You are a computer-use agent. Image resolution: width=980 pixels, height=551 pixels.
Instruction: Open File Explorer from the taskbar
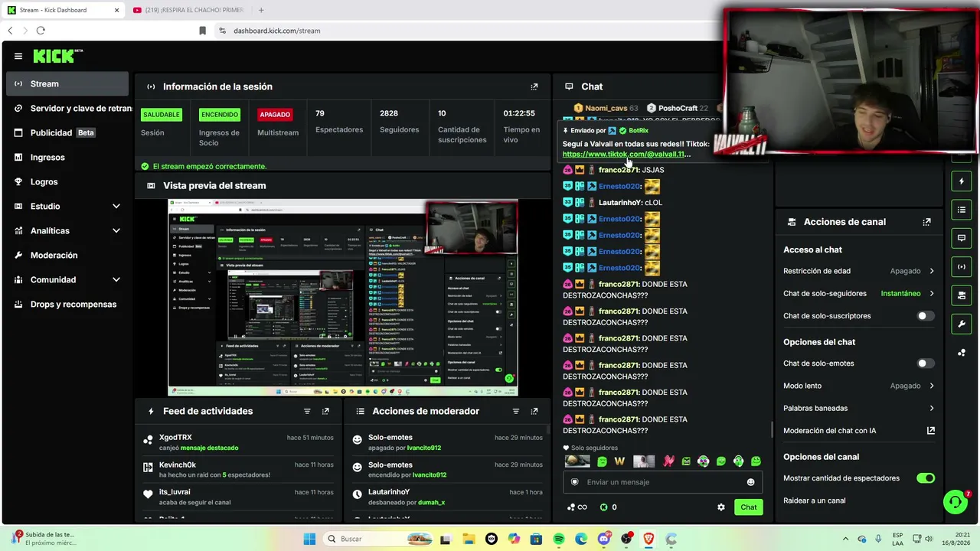469,539
